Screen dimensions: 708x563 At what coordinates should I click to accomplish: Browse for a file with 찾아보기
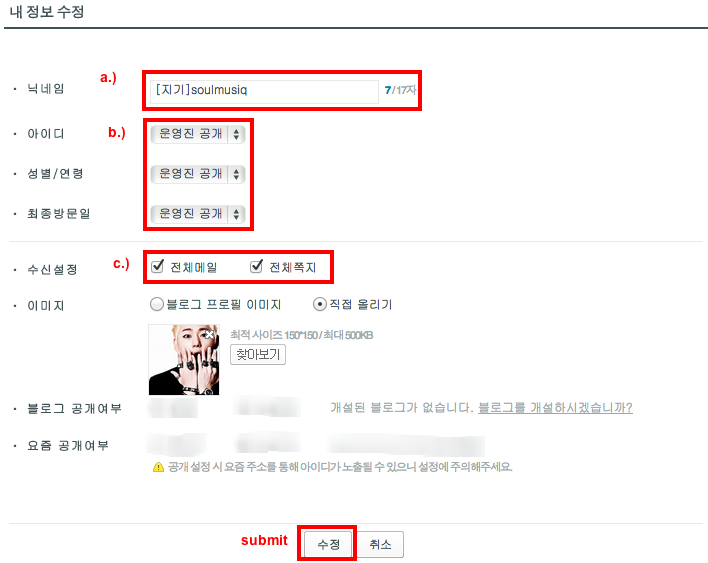point(258,354)
